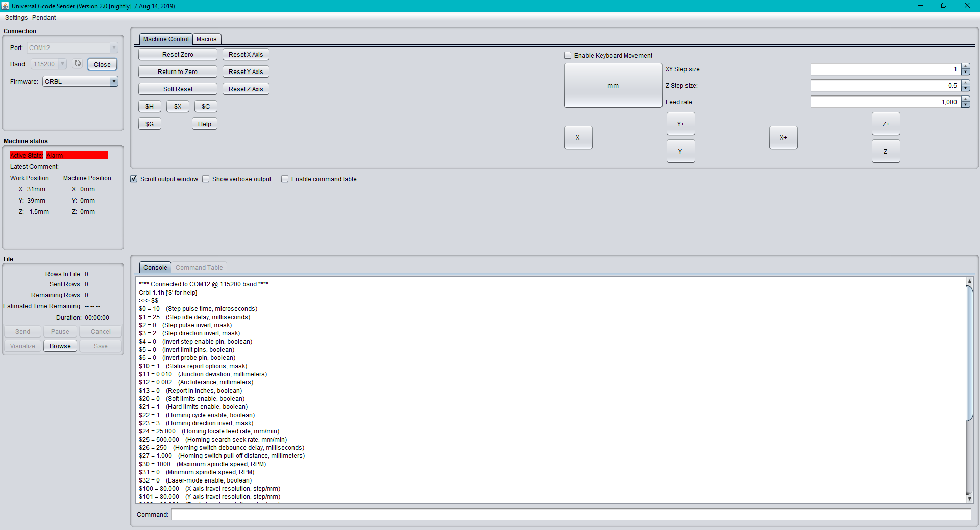
Task: Click the XY Step size input field
Action: click(x=886, y=69)
